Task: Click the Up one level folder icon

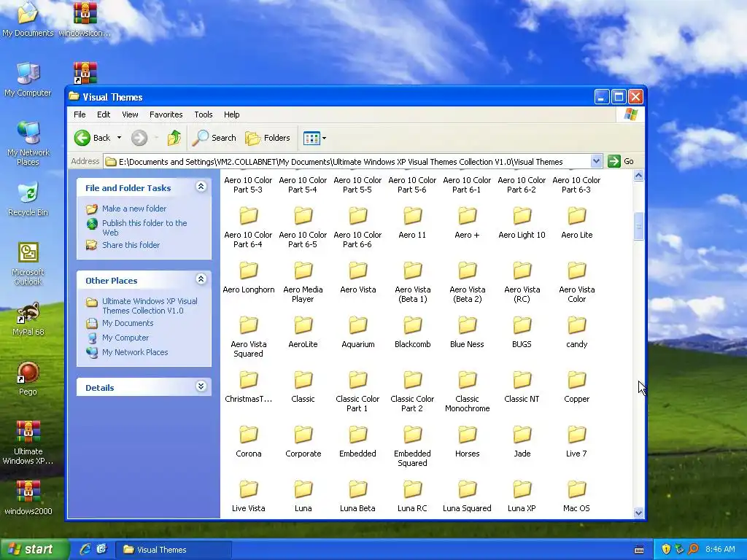Action: click(174, 138)
